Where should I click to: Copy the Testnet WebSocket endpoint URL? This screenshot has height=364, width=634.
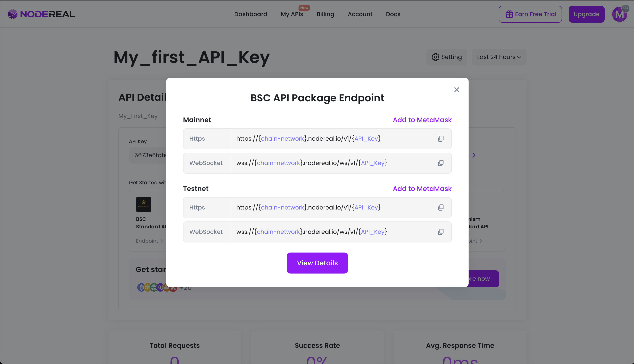pyautogui.click(x=440, y=232)
